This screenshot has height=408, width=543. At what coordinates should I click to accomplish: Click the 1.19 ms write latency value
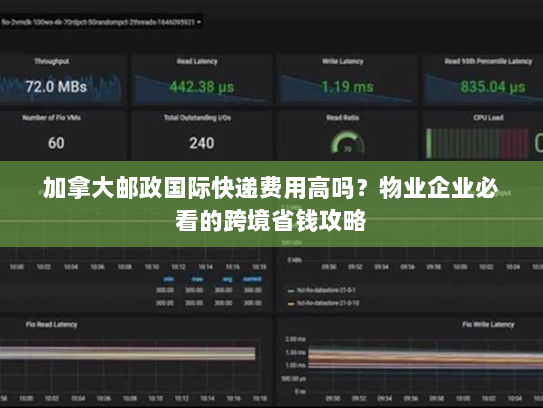click(347, 86)
